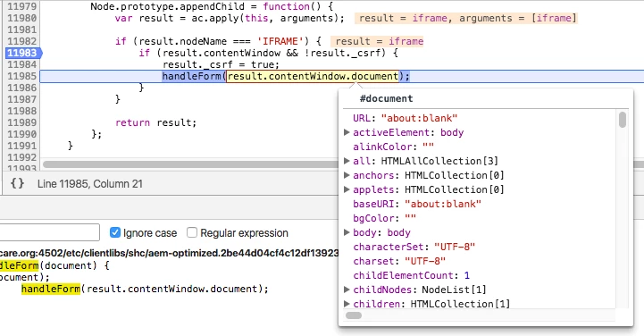The height and width of the screenshot is (336, 644).
Task: Click the 'return result;' code line
Action: click(x=156, y=122)
